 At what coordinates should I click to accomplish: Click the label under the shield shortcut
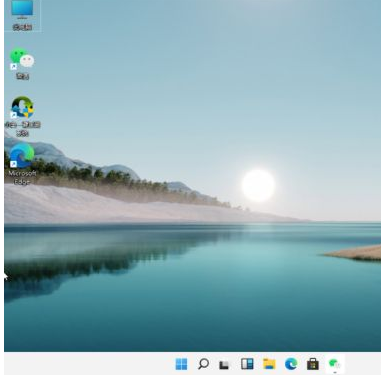(x=22, y=129)
